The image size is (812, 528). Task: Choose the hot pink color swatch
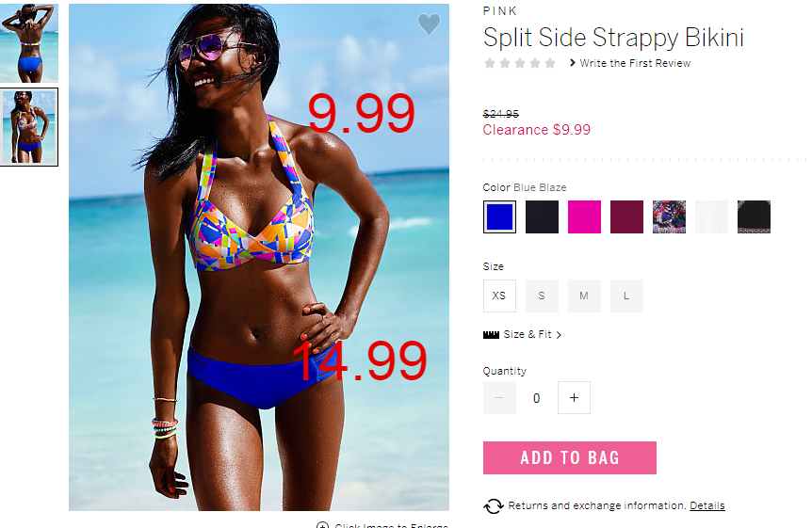click(x=584, y=216)
